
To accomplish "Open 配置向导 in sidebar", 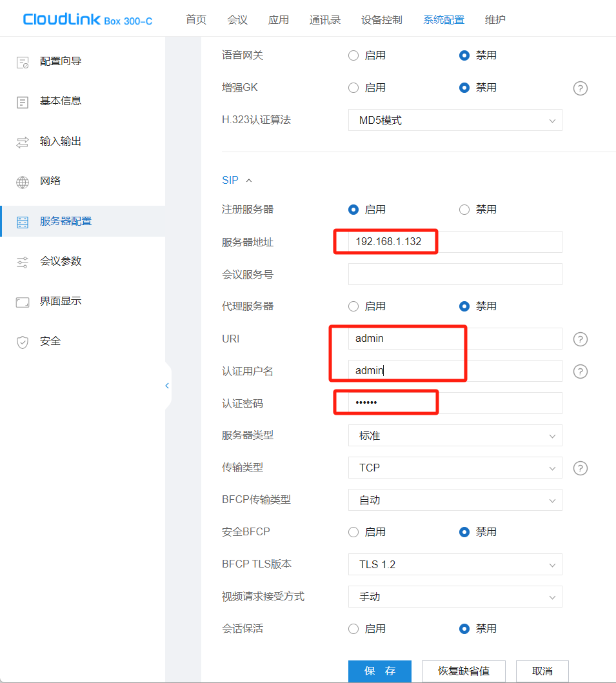I will [61, 61].
